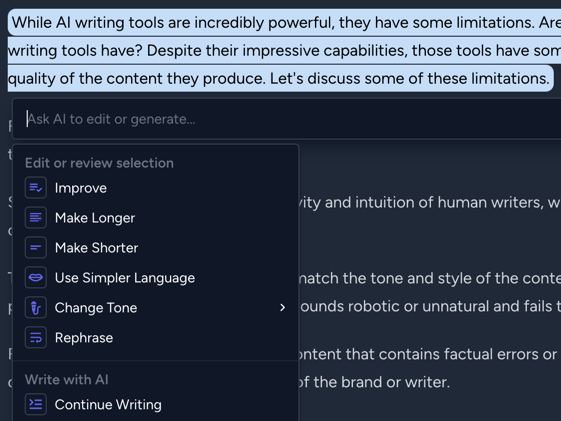Click the Make Longer lines icon
The height and width of the screenshot is (421, 561).
click(x=36, y=217)
